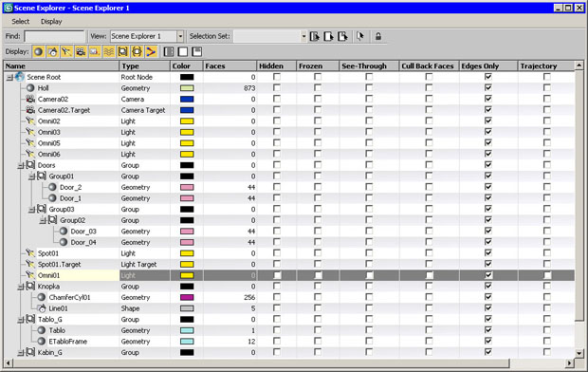Click the Select All toolbar icon
588x372 pixels.
click(x=315, y=36)
